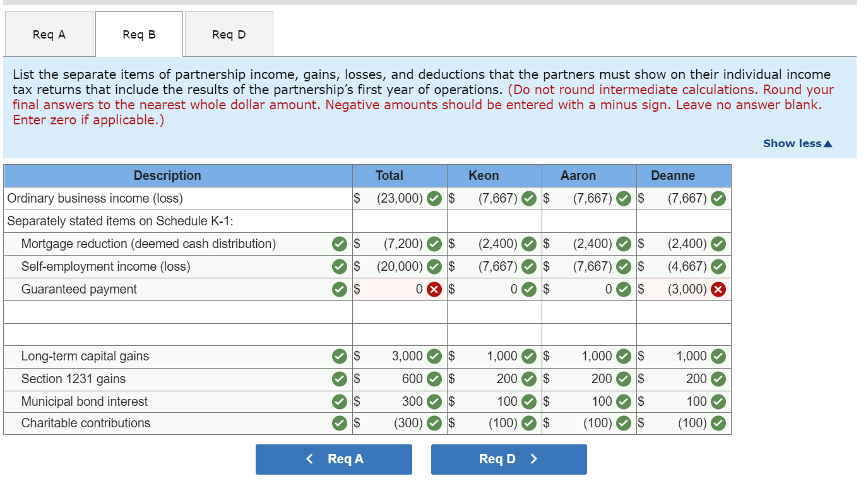Image resolution: width=868 pixels, height=498 pixels.
Task: Select the Charitable contributions label
Action: point(86,424)
